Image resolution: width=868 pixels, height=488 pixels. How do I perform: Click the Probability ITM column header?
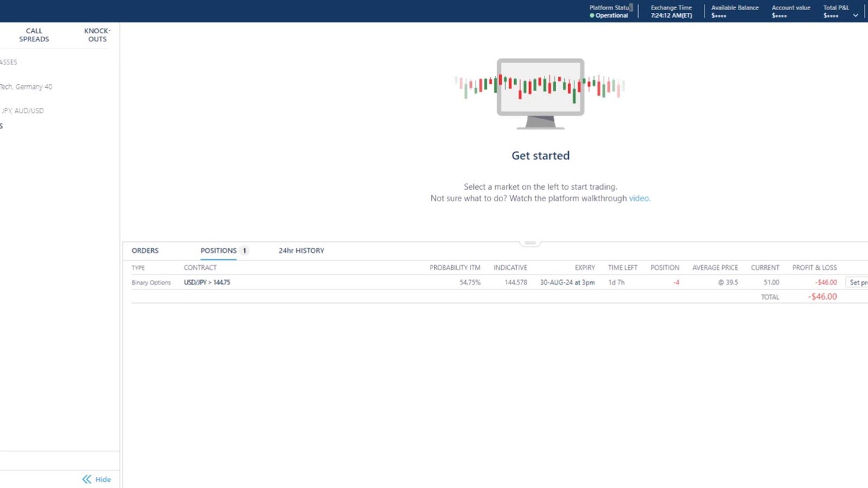[x=455, y=268]
